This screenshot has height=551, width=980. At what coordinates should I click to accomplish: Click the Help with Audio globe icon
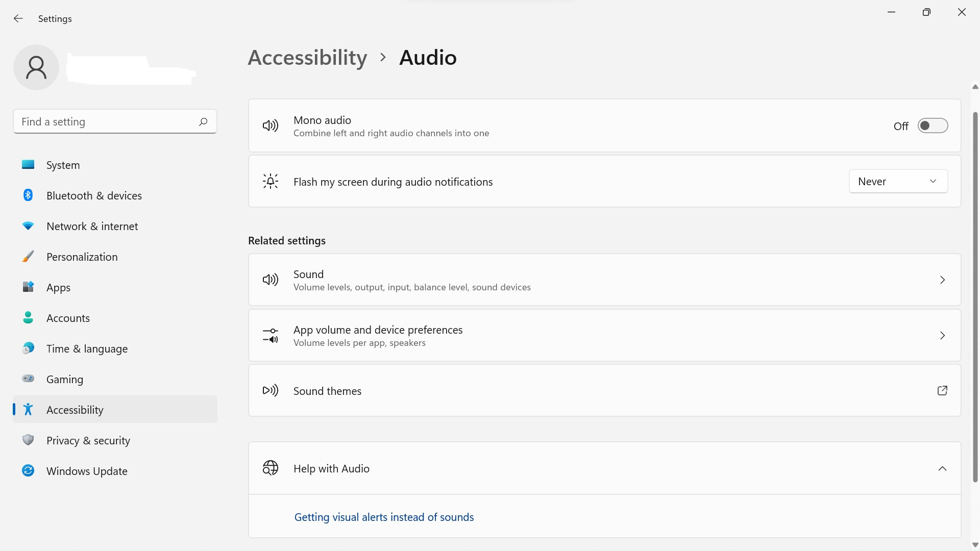point(271,468)
